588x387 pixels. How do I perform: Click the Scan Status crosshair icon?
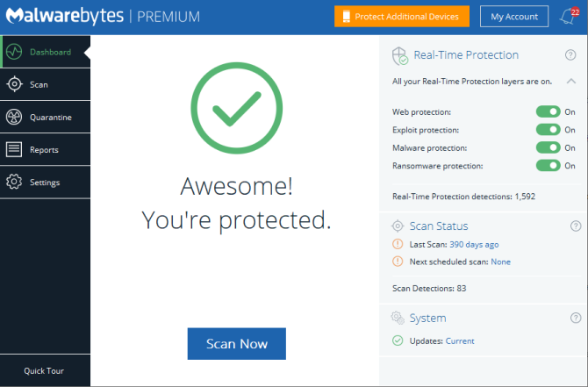[x=398, y=226]
